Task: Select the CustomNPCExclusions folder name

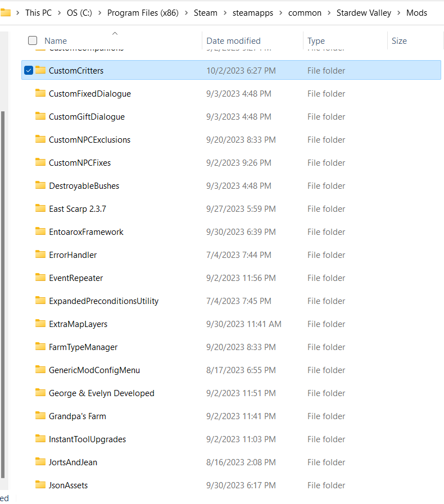Action: (89, 140)
